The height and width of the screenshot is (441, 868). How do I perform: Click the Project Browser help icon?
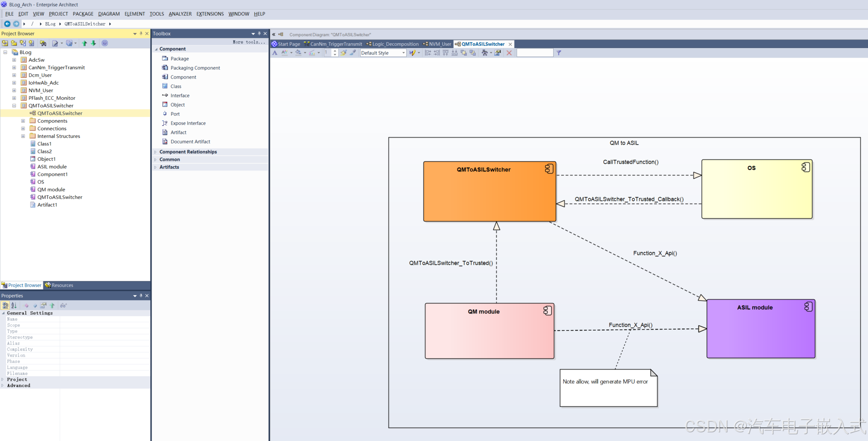pos(105,43)
